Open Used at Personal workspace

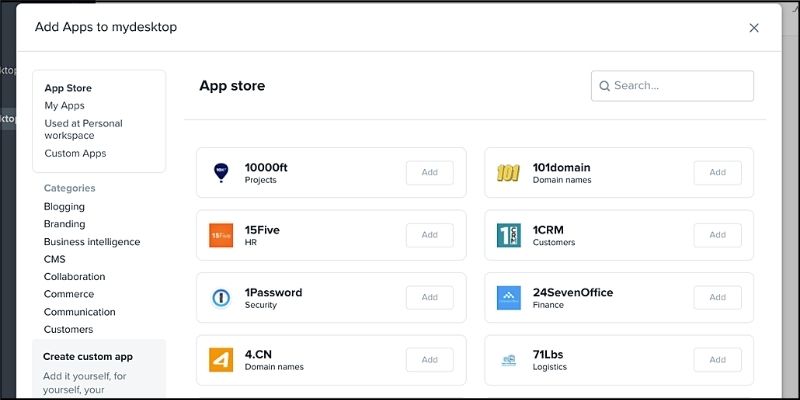point(83,130)
